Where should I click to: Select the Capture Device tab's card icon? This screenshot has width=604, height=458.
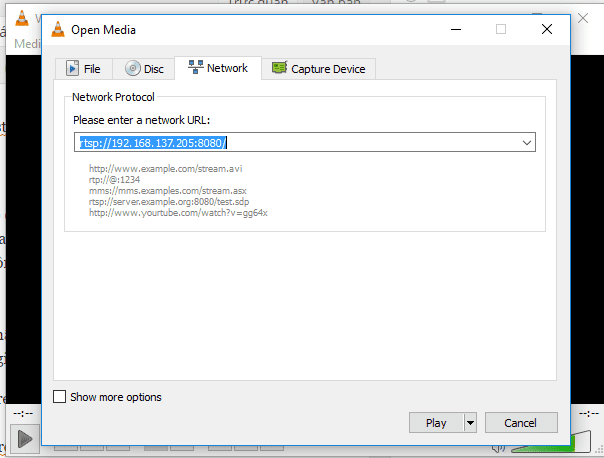(x=278, y=69)
